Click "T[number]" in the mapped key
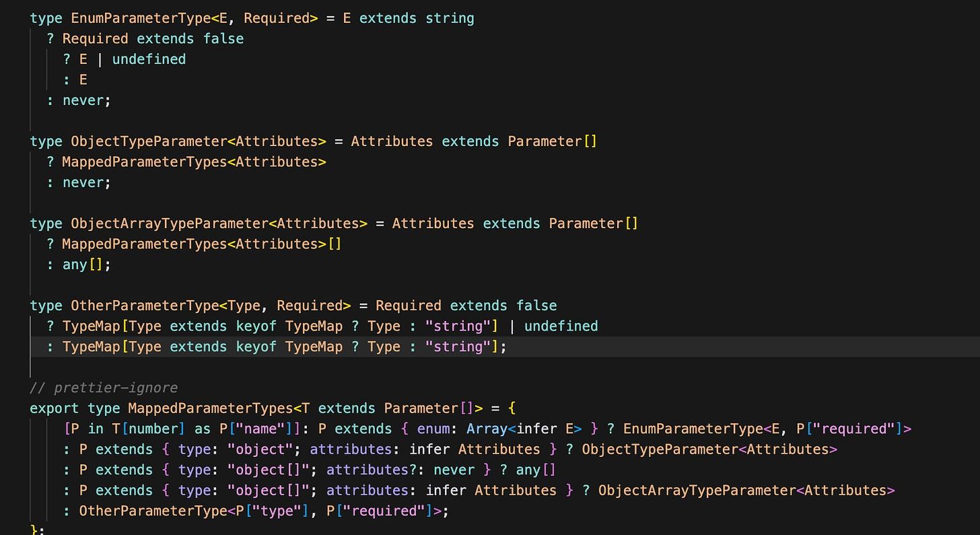This screenshot has width=980, height=535. pos(149,429)
